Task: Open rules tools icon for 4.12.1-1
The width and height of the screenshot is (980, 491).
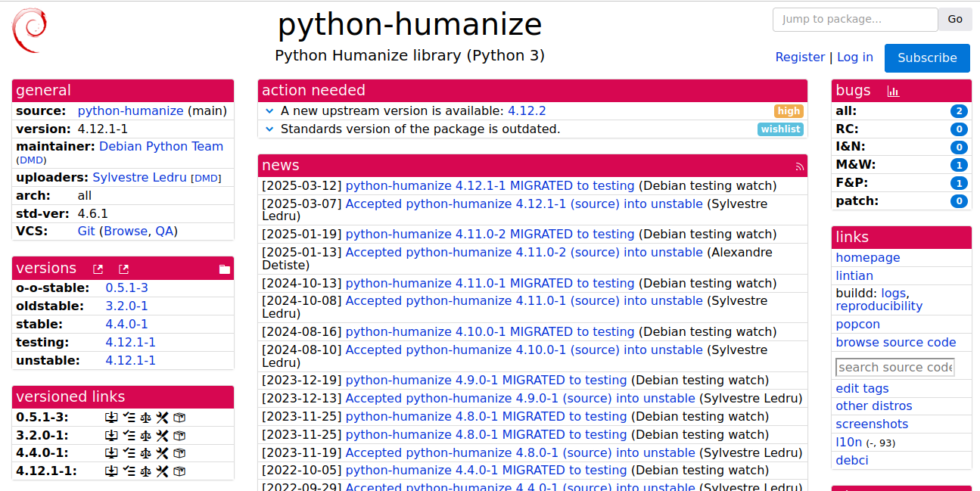Action: pos(162,471)
